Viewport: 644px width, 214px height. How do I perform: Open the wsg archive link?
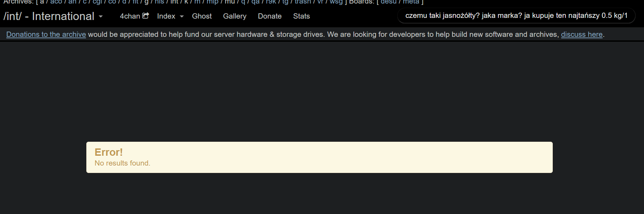coord(336,2)
